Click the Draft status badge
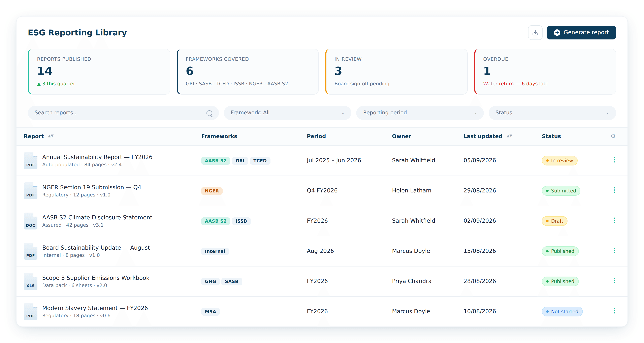Image resolution: width=644 pixels, height=343 pixels. tap(554, 221)
